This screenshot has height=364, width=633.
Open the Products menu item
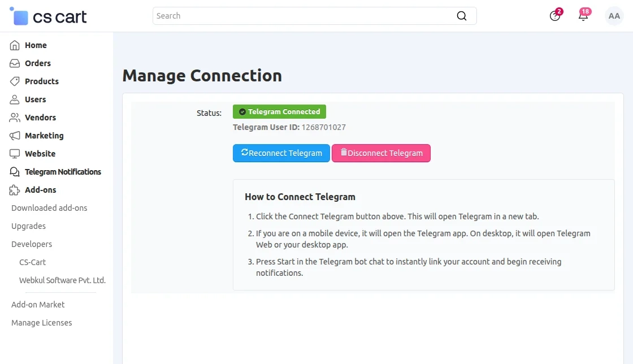(x=42, y=81)
